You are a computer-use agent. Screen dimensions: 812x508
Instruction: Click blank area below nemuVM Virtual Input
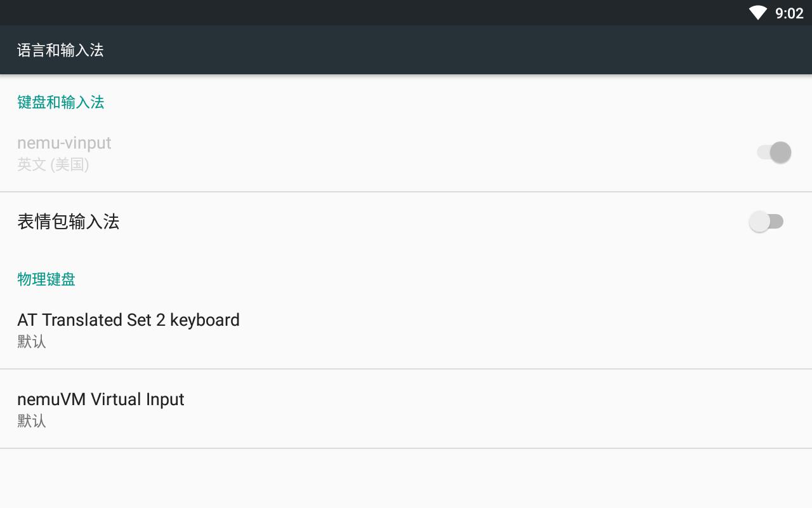406,479
